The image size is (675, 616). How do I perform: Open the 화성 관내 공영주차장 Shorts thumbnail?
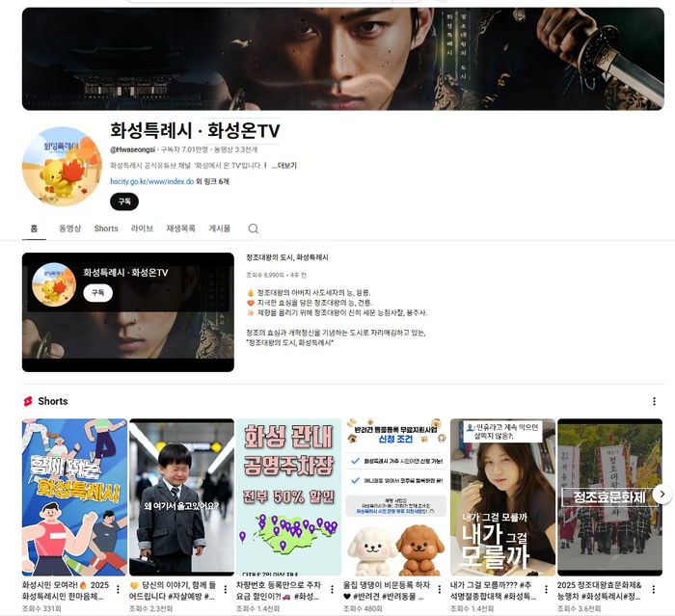click(288, 496)
